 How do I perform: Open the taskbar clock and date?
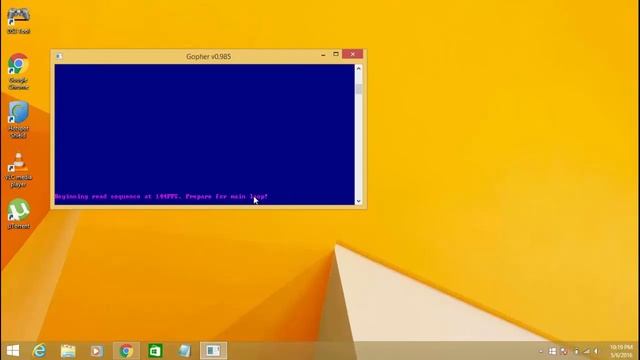[x=621, y=351]
